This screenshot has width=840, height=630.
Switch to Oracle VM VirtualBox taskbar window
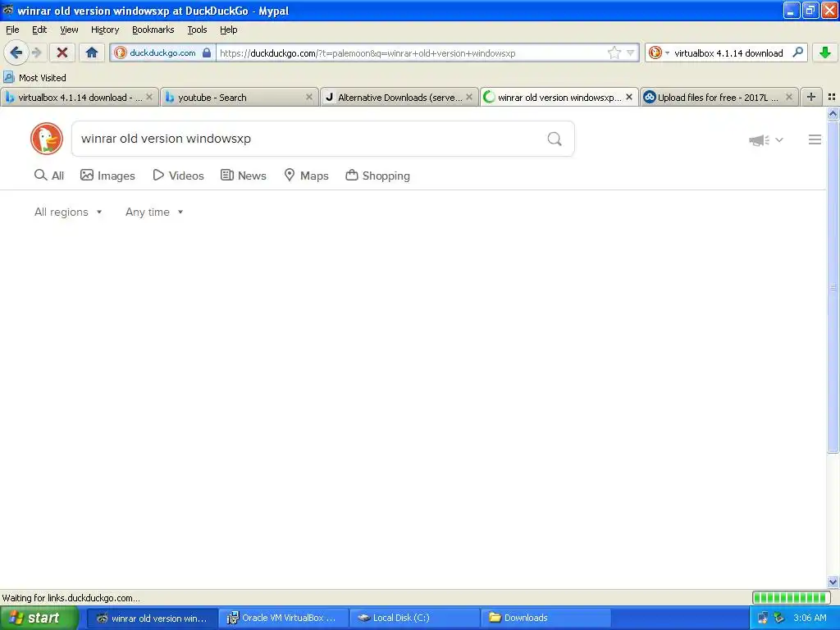[x=283, y=618]
